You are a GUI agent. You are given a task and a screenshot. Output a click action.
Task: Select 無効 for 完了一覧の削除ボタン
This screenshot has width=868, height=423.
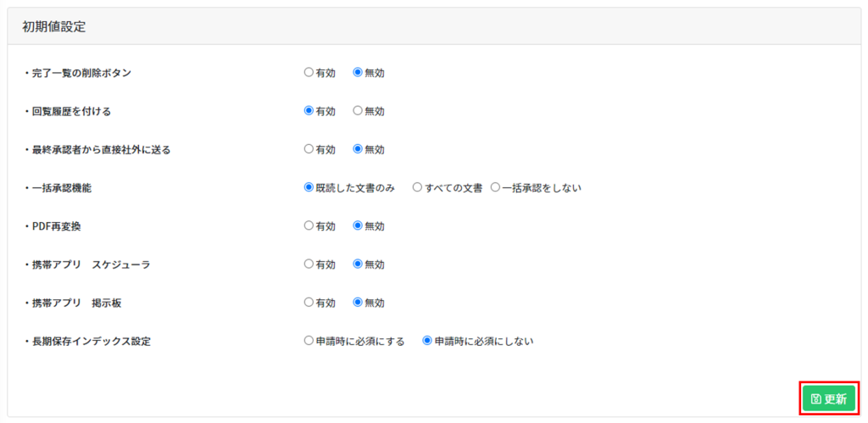coord(358,73)
